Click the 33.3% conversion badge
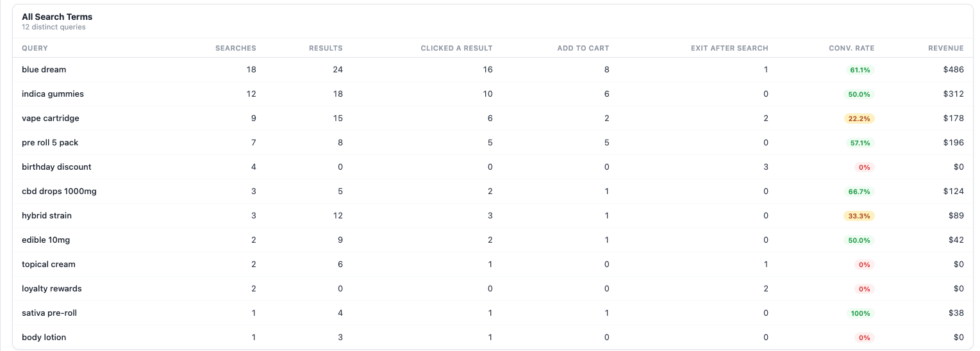Image resolution: width=980 pixels, height=351 pixels. coord(860,216)
